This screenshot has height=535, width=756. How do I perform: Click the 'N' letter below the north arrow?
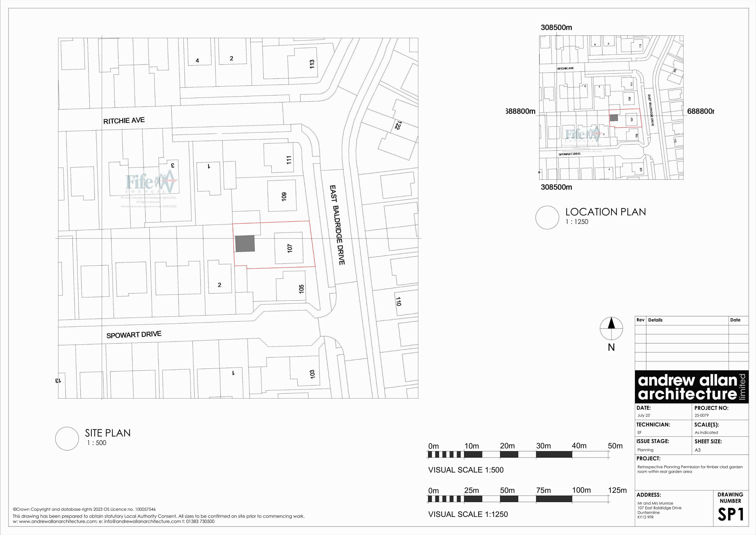point(611,347)
